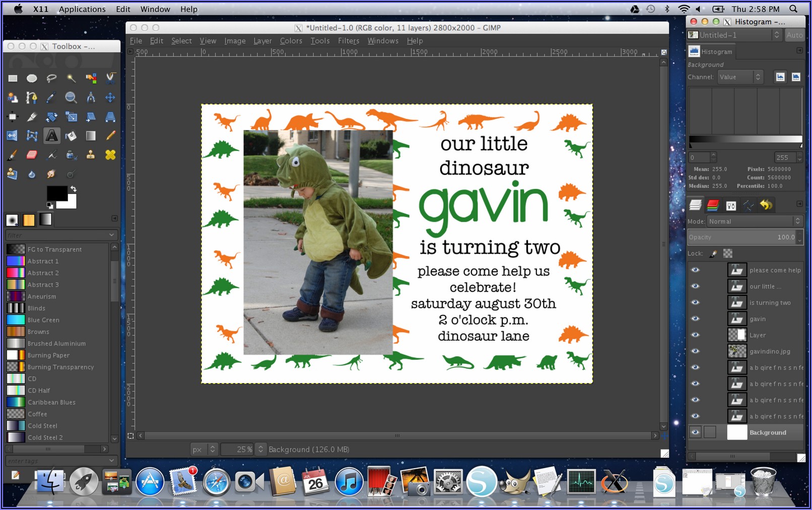This screenshot has height=510, width=812.
Task: Swap foreground and background colors arrow
Action: tap(74, 189)
